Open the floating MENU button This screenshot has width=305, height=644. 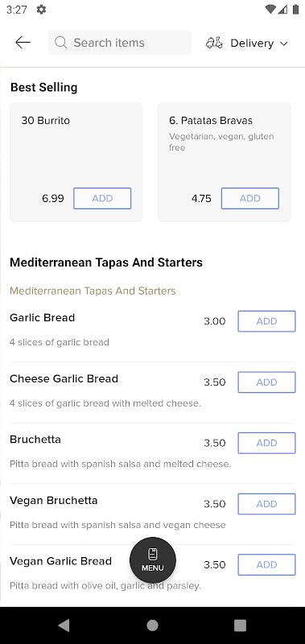point(153,560)
